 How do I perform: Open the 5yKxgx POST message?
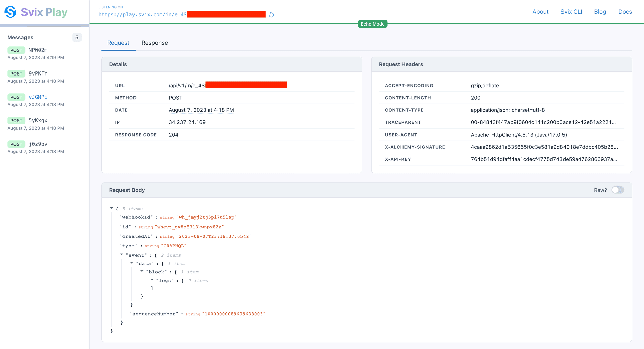38,121
